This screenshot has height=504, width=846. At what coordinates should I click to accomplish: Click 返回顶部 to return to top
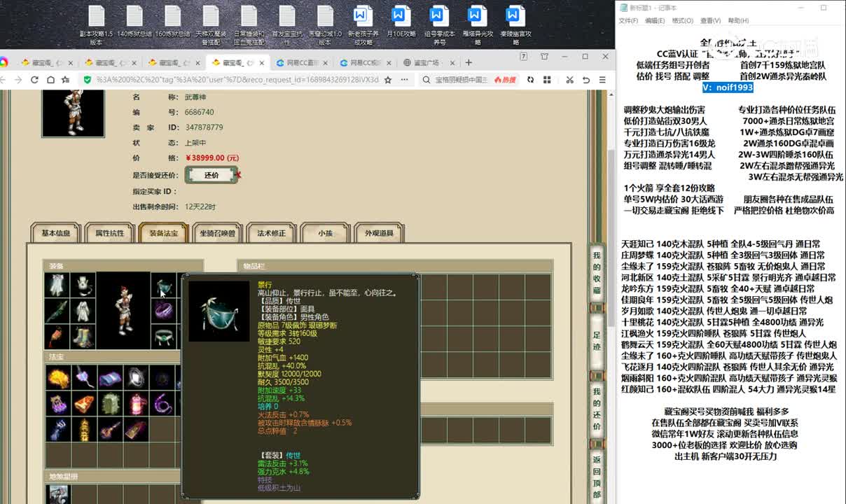point(597,476)
